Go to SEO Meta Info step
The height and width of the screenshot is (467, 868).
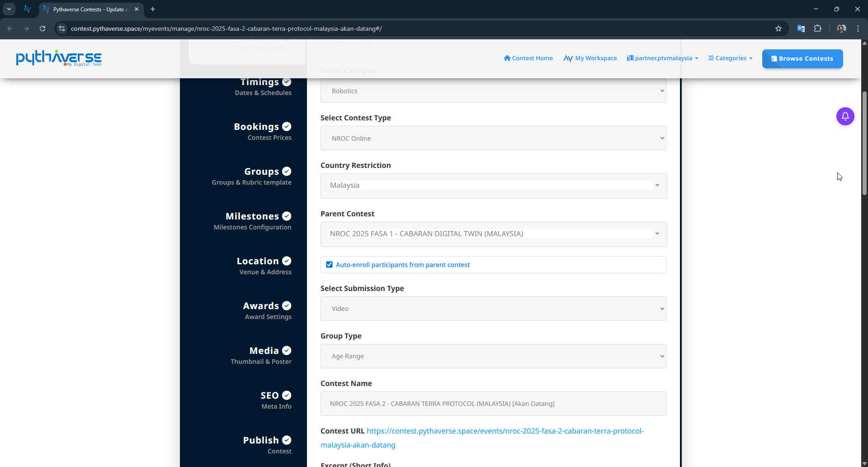click(276, 400)
